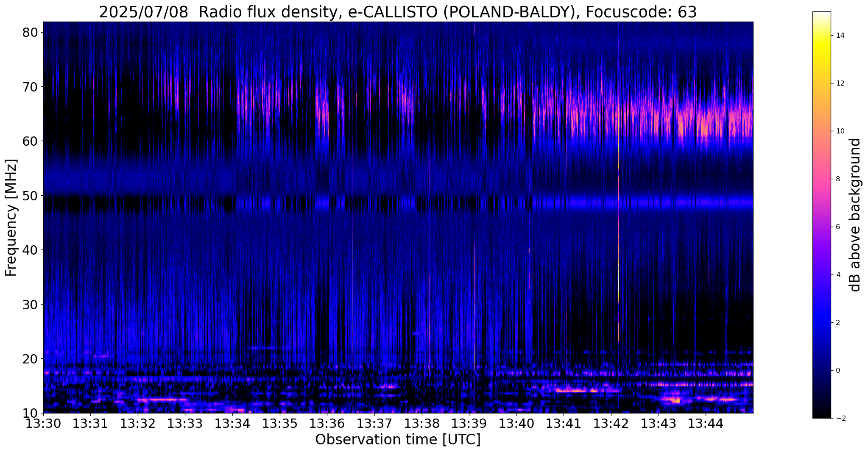The height and width of the screenshot is (452, 868).
Task: Click the colorbar tick label 4
Action: click(837, 275)
